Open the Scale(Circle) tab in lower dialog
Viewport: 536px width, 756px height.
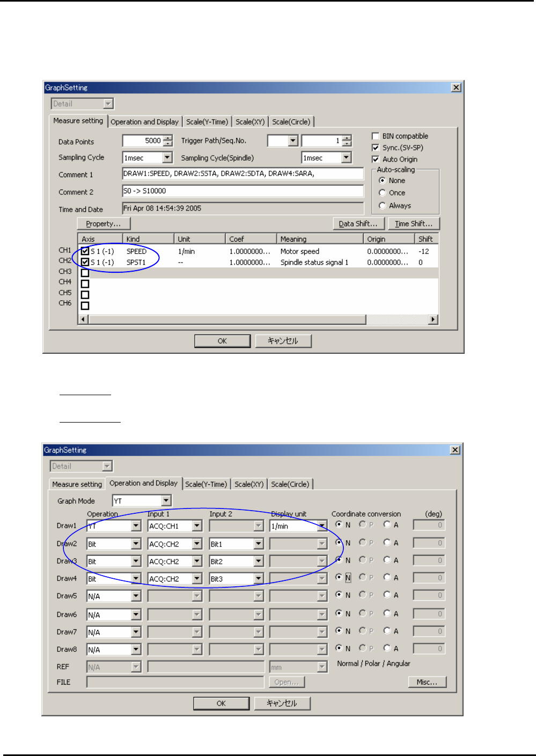(x=290, y=484)
